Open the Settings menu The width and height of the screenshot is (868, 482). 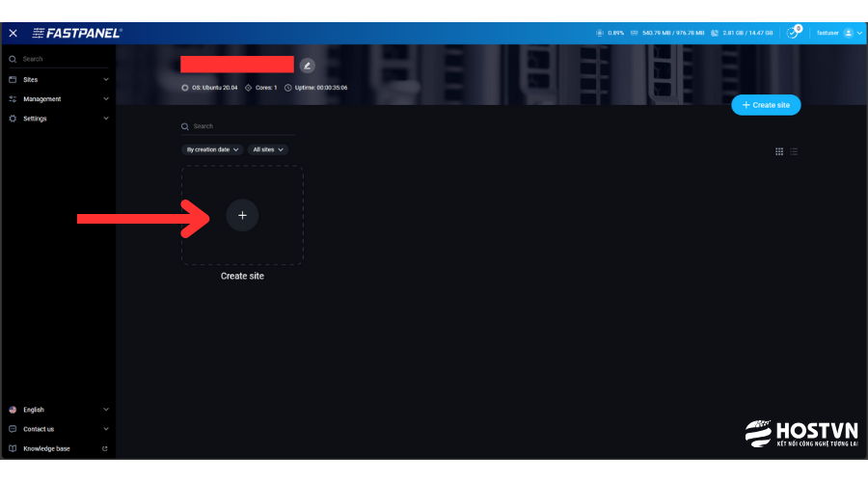click(x=58, y=119)
